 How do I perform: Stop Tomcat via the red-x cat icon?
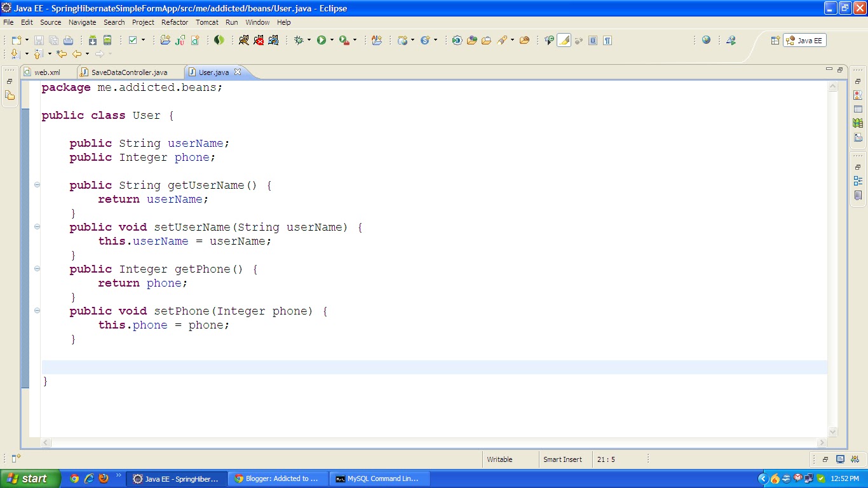tap(259, 40)
